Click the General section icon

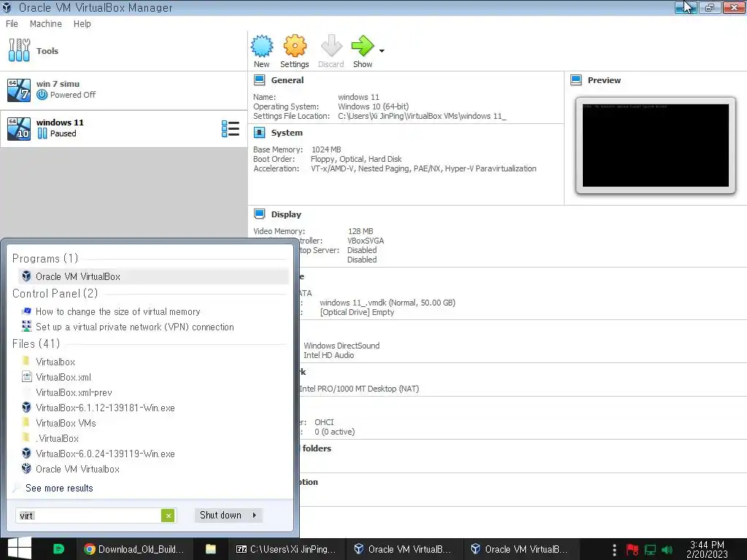[260, 80]
